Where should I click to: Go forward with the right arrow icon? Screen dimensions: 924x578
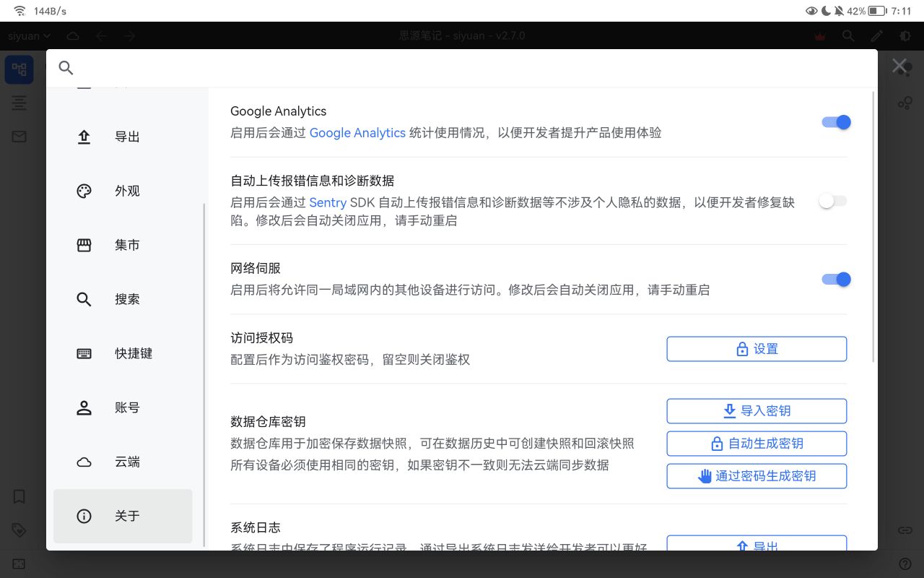[x=129, y=35]
